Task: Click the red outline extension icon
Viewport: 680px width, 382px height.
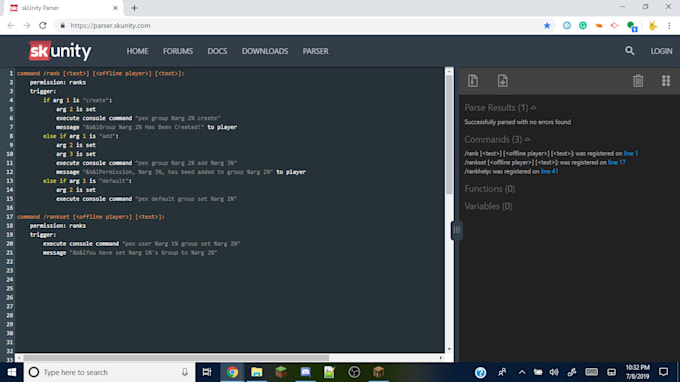Action: click(x=615, y=26)
